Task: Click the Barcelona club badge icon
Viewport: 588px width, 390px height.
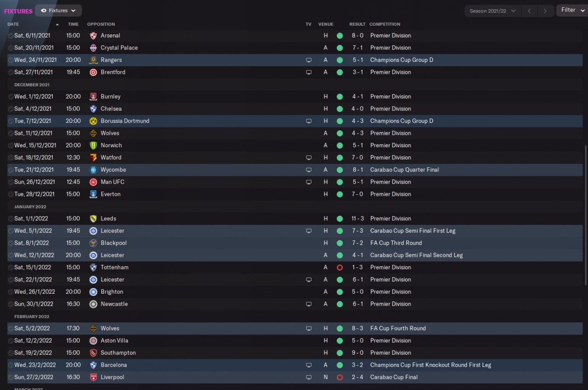Action: 93,365
